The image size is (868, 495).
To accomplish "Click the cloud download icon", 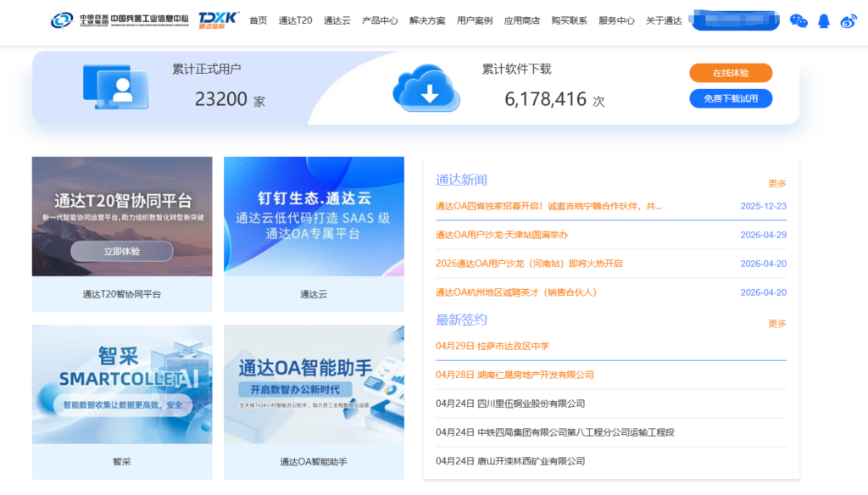I will point(426,87).
